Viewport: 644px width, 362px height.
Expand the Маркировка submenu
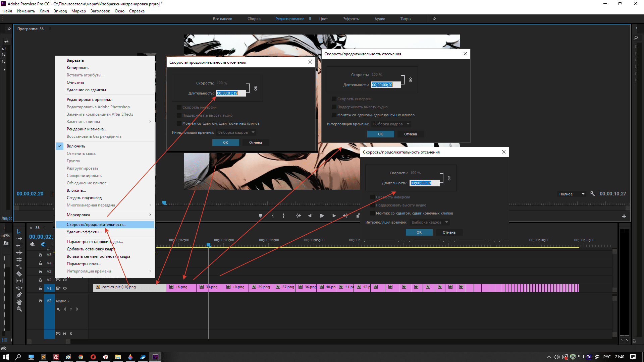point(105,215)
